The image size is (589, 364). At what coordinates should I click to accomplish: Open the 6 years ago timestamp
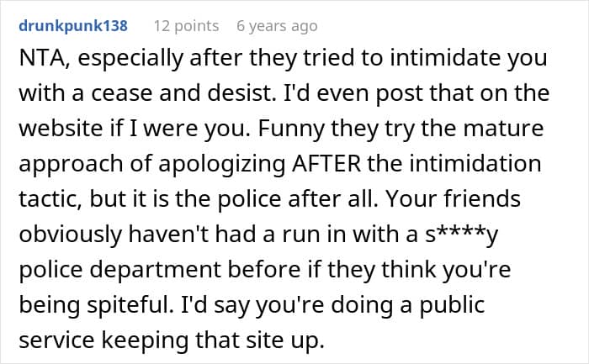[277, 26]
